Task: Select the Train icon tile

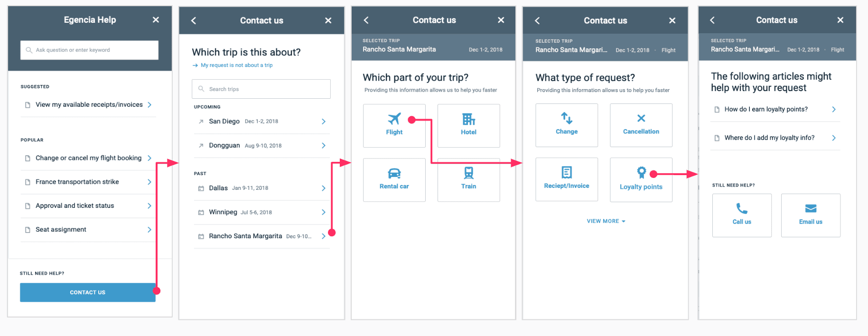Action: 468,180
